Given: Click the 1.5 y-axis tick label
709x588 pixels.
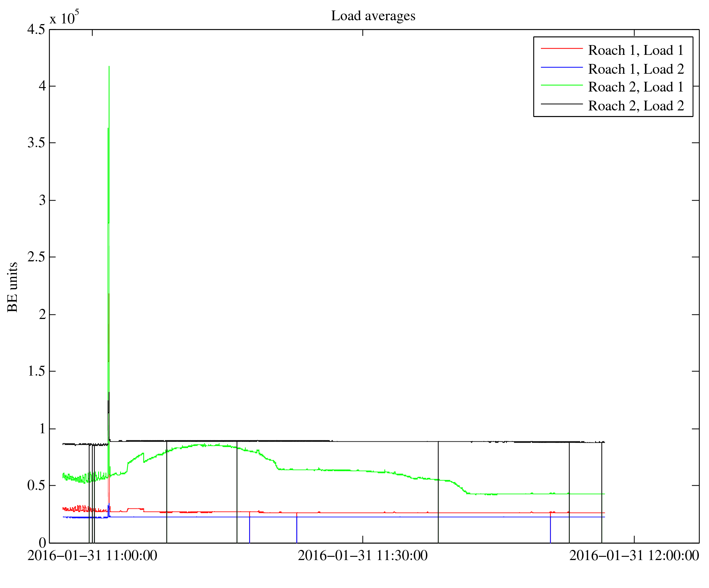Looking at the screenshot, I should tap(36, 371).
